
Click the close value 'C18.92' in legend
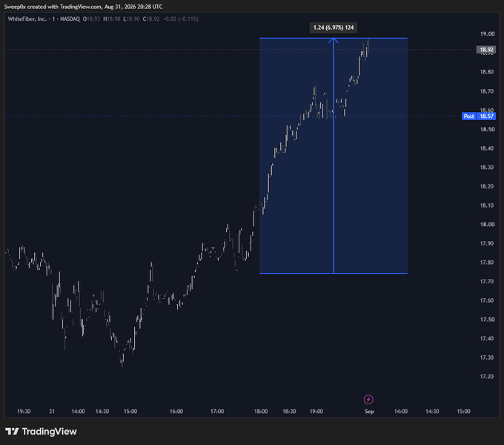coord(151,19)
